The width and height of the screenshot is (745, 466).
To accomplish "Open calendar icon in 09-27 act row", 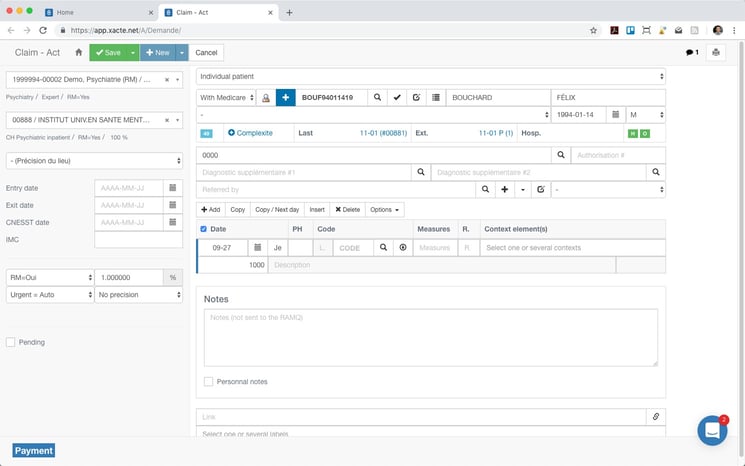I will [258, 247].
